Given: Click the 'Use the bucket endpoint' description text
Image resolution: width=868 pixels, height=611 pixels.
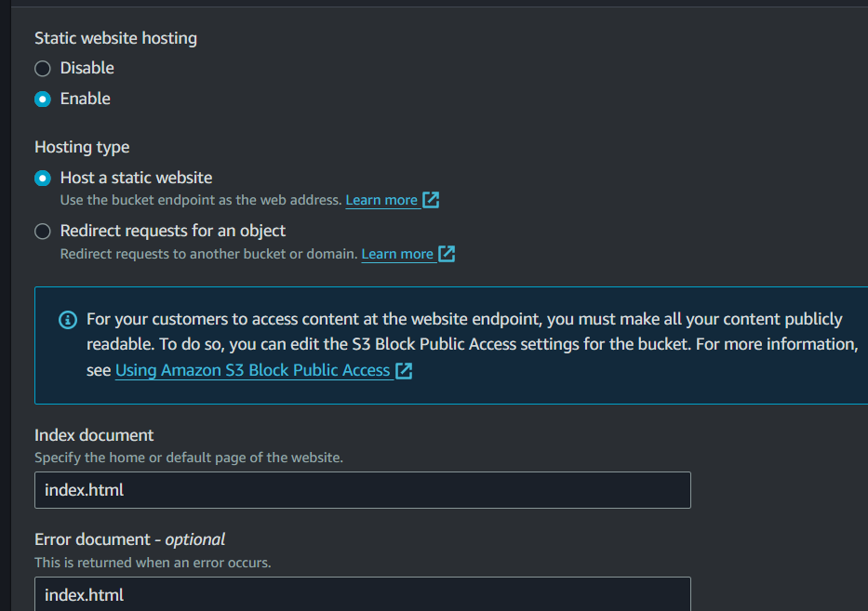Looking at the screenshot, I should coord(200,200).
